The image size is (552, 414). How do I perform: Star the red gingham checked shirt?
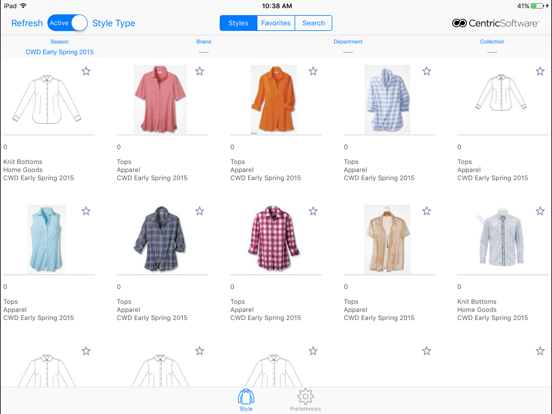pyautogui.click(x=313, y=211)
